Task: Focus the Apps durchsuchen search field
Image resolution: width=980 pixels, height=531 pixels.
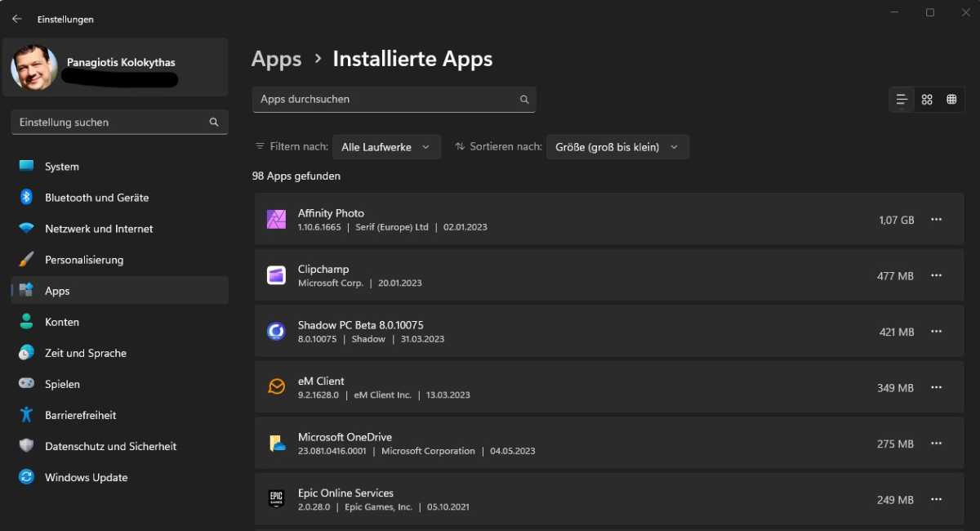Action: [394, 99]
